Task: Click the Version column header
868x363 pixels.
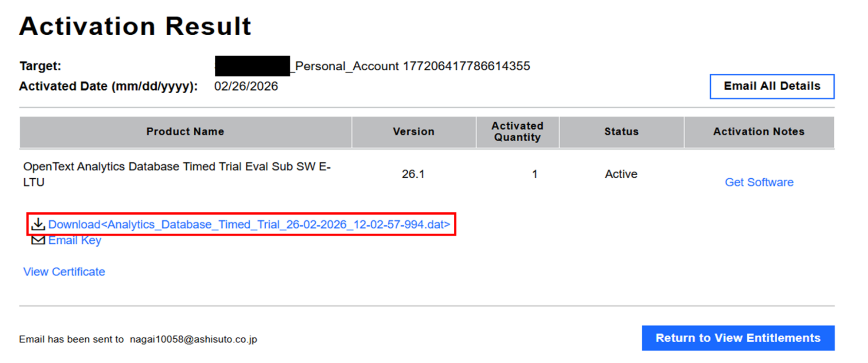Action: pos(413,132)
